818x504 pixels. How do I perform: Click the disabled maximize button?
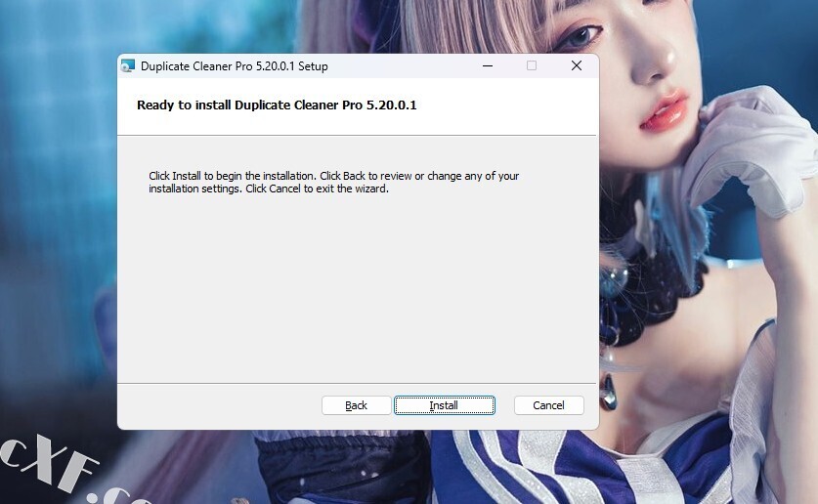coord(532,65)
